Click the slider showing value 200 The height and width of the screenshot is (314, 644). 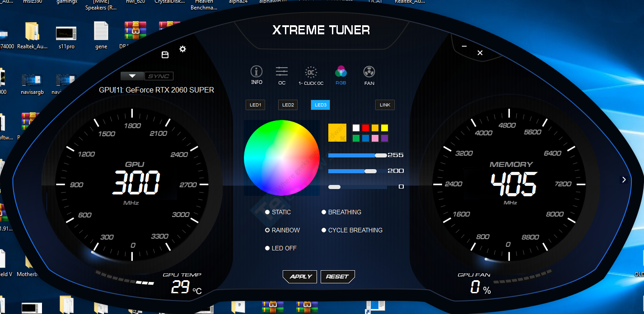[358, 171]
